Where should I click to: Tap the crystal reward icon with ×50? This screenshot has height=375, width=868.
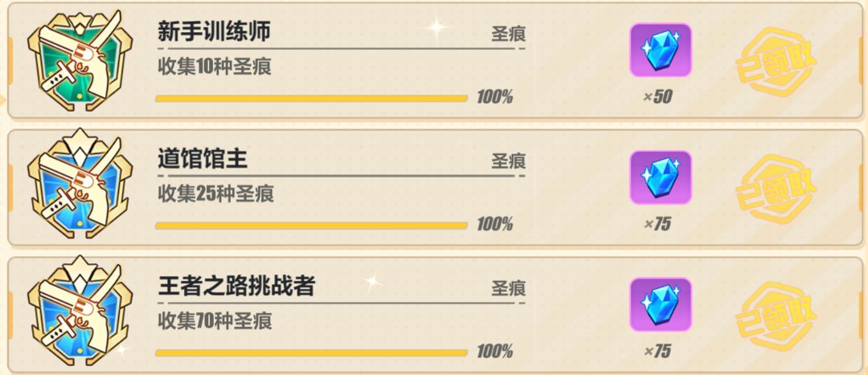click(661, 50)
